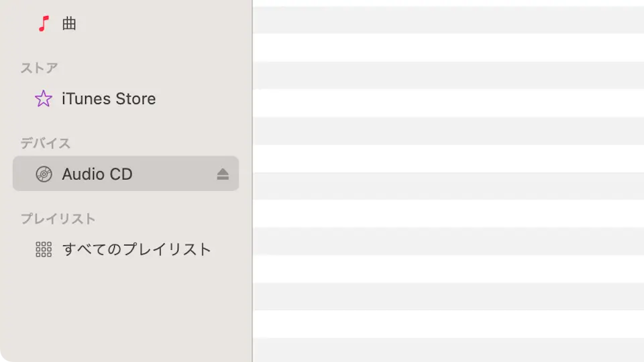The width and height of the screenshot is (644, 362).
Task: Open the iTunes Store label
Action: pos(109,99)
